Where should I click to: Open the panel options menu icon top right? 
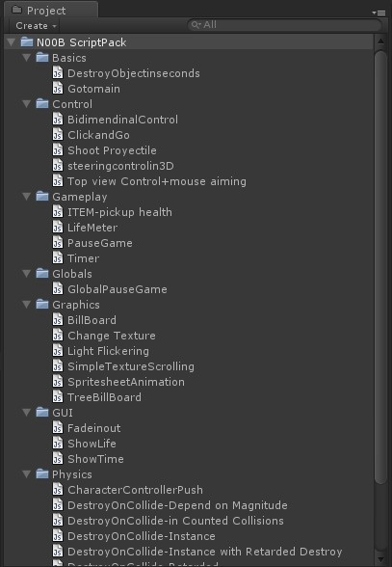point(379,13)
